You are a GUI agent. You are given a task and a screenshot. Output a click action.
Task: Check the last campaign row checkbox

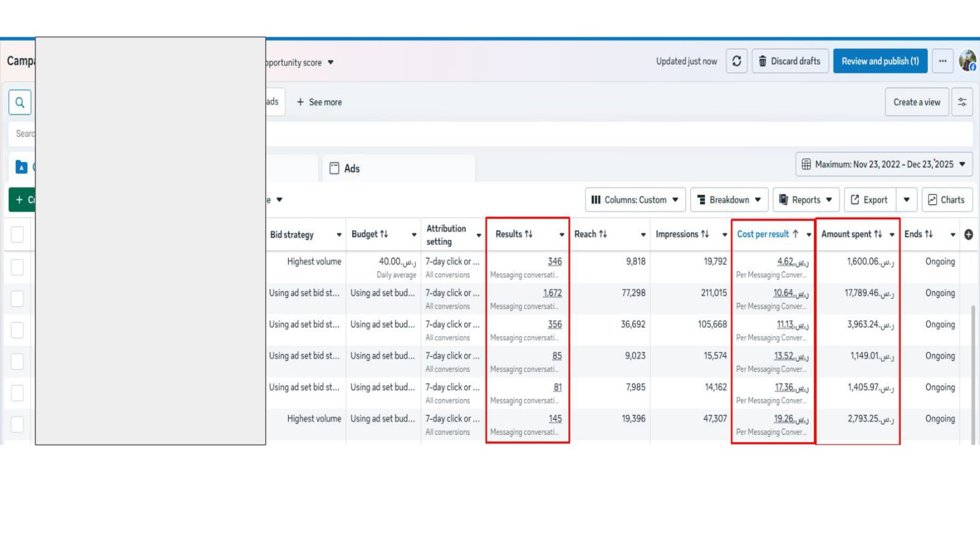[17, 424]
